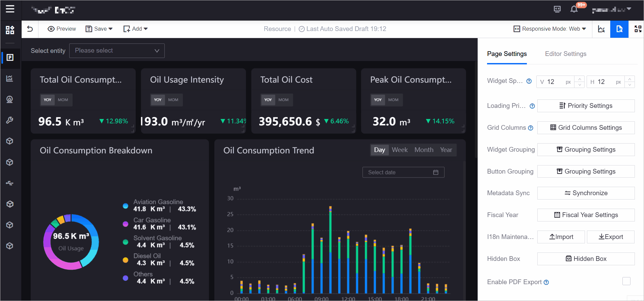Click the Widget Spacing help icon
The width and height of the screenshot is (644, 301).
[529, 81]
